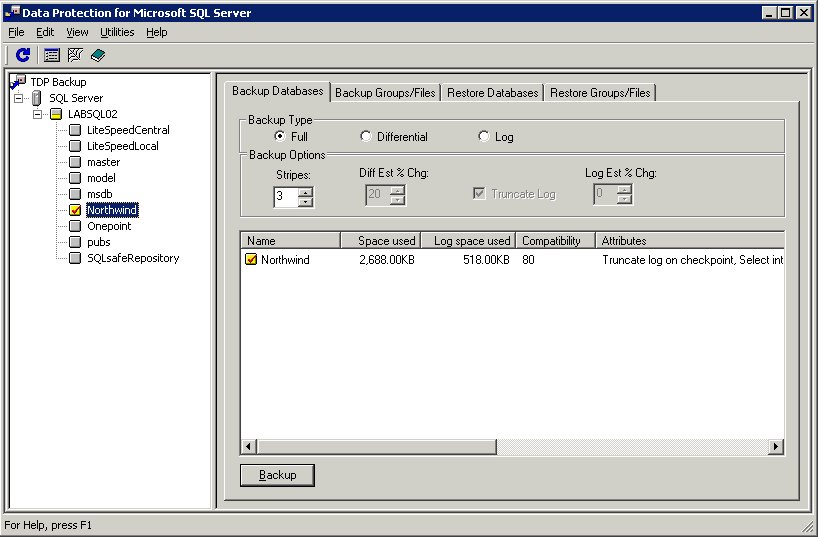Check the model database box
Viewport: 820px width, 537px height.
[75, 178]
